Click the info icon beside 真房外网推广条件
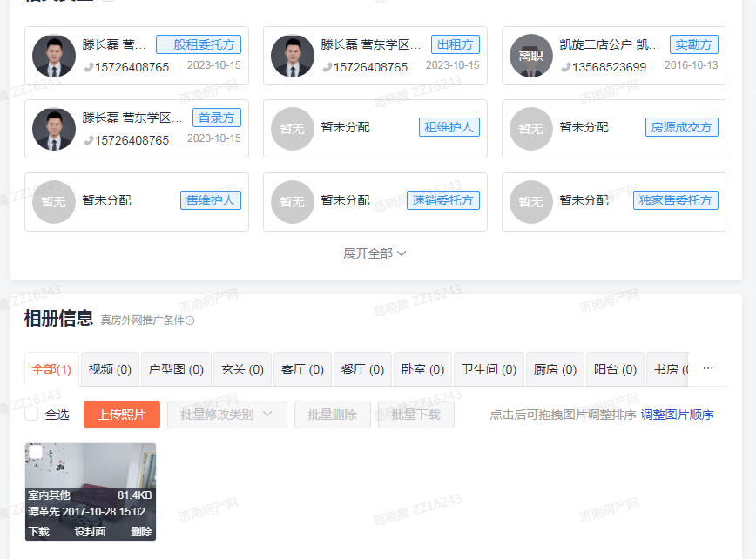This screenshot has width=756, height=559. click(190, 320)
